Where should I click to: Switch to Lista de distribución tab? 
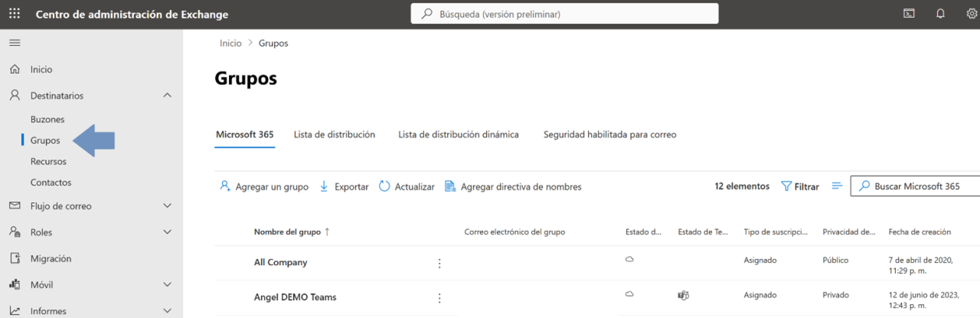tap(334, 135)
